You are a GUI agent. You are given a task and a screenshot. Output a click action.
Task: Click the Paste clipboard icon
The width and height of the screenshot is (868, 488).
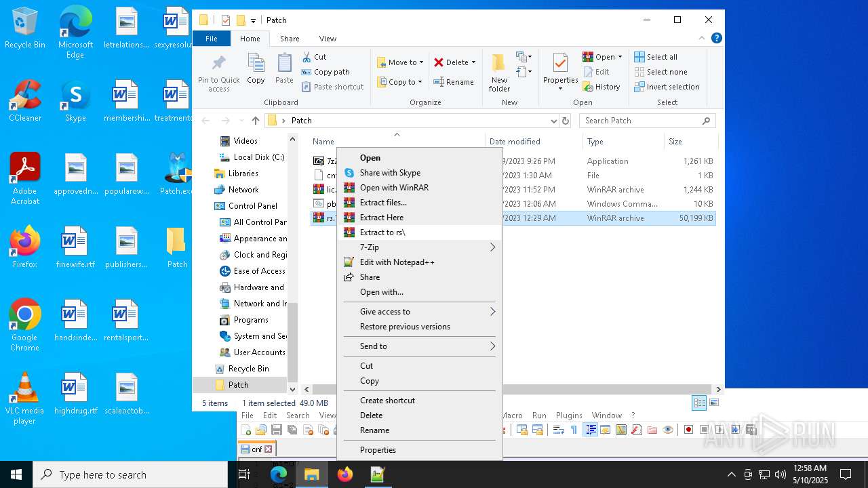[284, 63]
